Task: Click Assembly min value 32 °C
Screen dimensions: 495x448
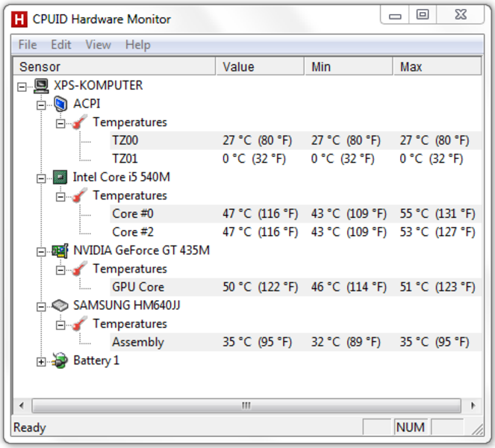Action: coord(346,342)
